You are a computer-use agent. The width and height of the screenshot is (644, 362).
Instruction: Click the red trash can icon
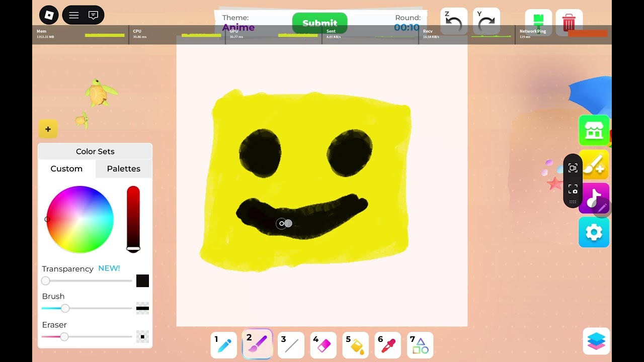(569, 22)
